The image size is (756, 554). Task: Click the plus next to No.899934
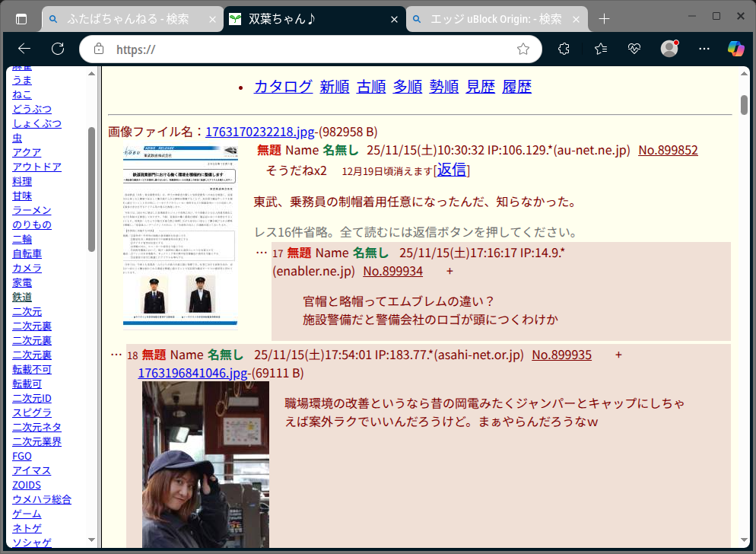tap(449, 271)
